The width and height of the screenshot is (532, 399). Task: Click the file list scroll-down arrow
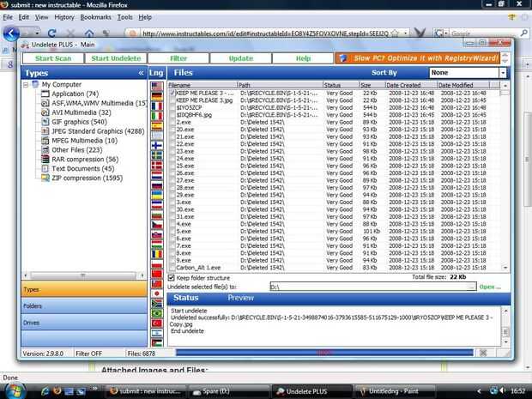pyautogui.click(x=505, y=268)
